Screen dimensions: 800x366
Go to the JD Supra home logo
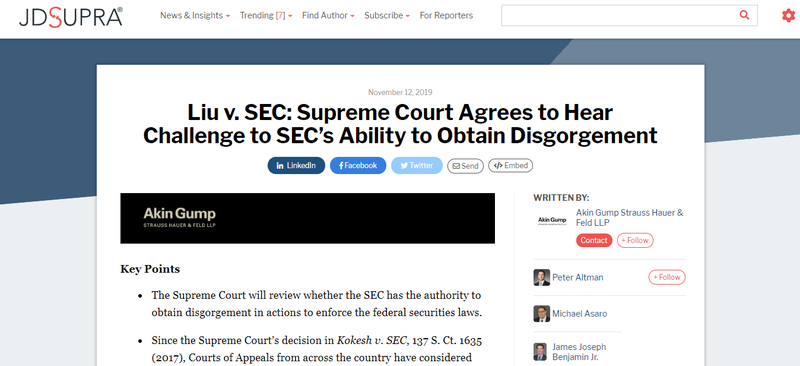pyautogui.click(x=71, y=17)
